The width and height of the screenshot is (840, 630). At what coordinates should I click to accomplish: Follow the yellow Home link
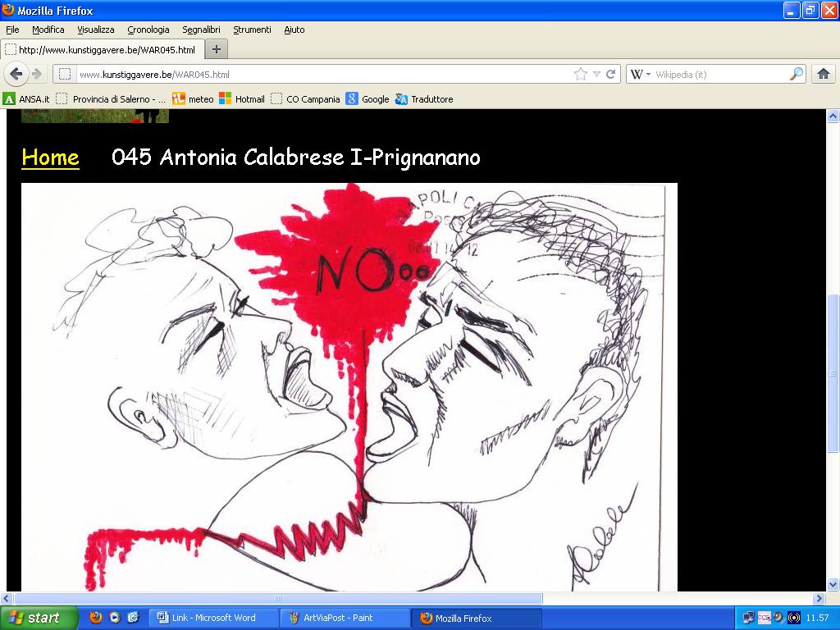50,157
